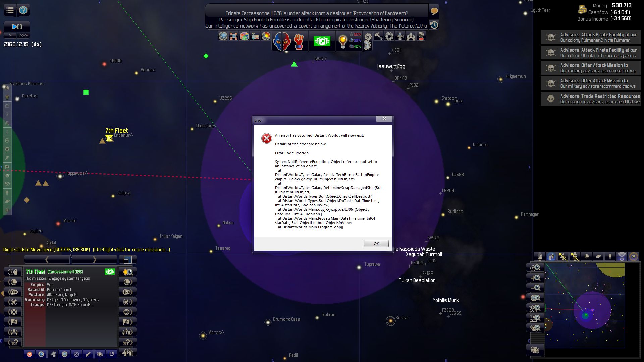644x362 pixels.
Task: Lock view on selected target icon
Action: [x=13, y=272]
